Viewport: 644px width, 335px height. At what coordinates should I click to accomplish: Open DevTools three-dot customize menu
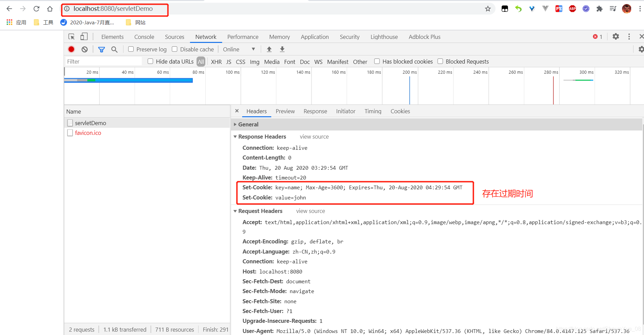(x=629, y=37)
